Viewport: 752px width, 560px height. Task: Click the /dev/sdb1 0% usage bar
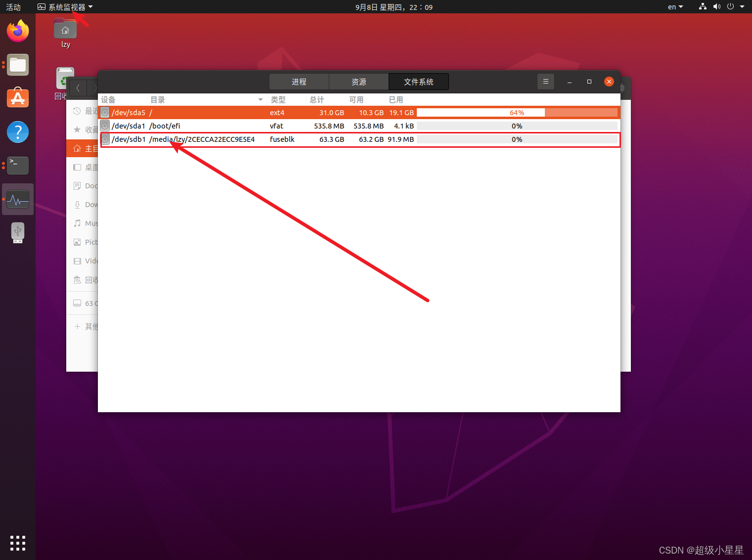coord(517,139)
